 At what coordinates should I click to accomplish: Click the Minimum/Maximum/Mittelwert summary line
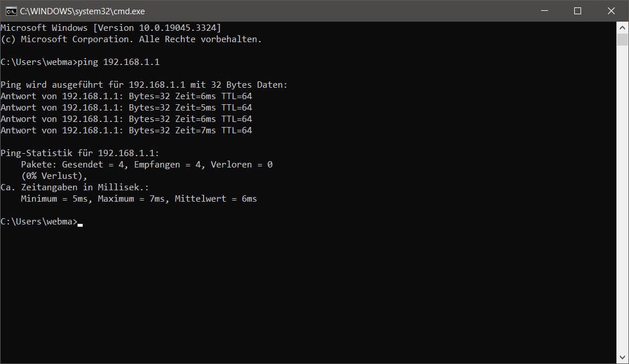pos(139,199)
